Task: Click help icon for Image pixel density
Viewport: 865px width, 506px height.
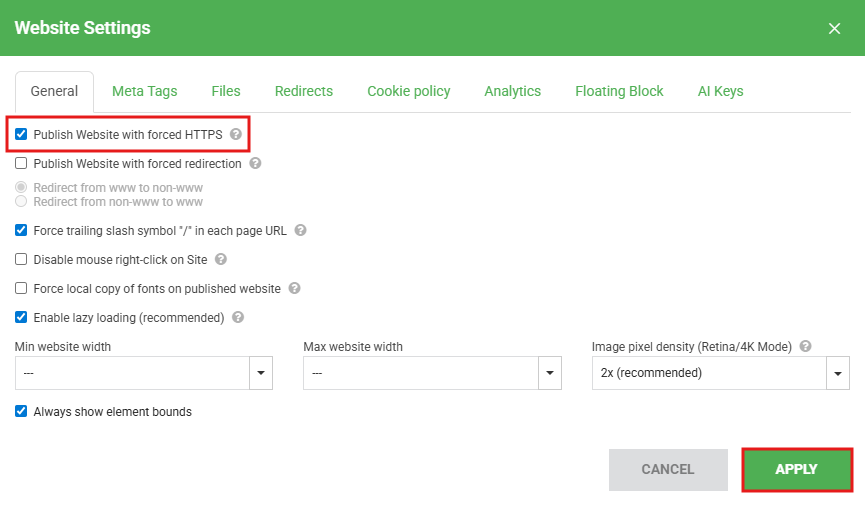Action: (x=805, y=347)
